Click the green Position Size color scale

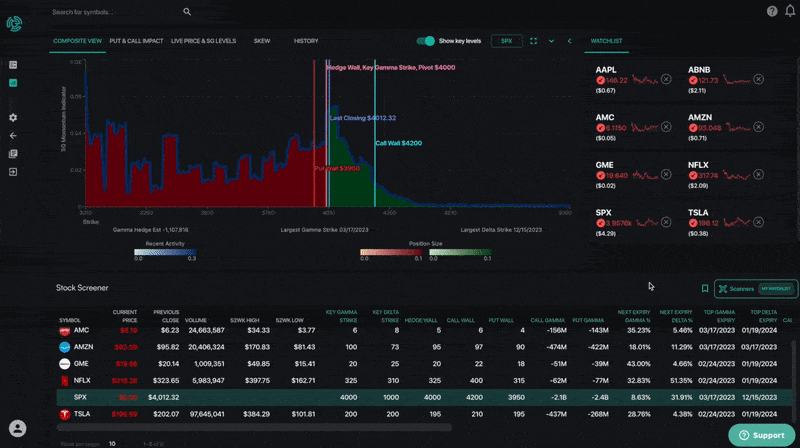point(460,252)
